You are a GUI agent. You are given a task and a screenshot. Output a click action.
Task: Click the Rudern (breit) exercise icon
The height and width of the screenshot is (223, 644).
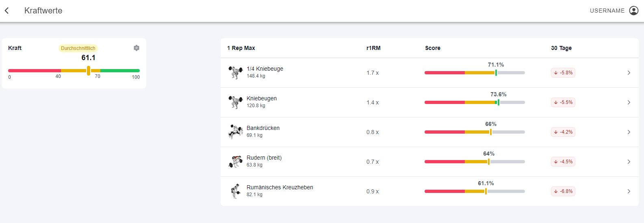click(x=235, y=161)
